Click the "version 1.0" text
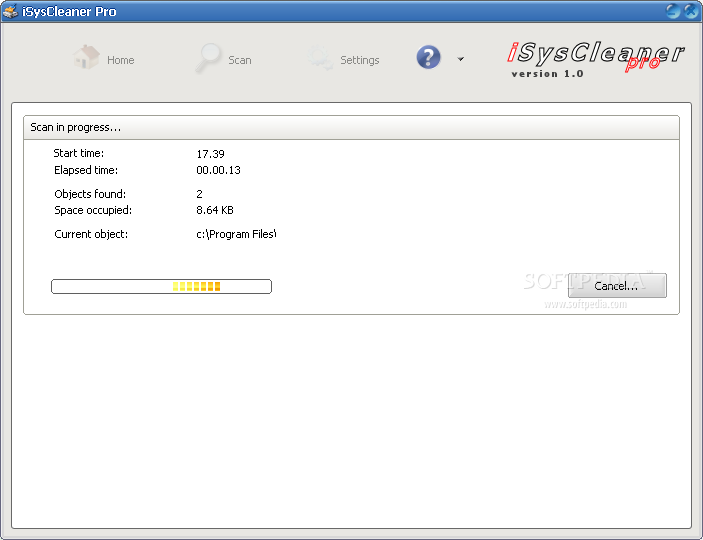Screen dimensions: 703x540 tap(547, 74)
